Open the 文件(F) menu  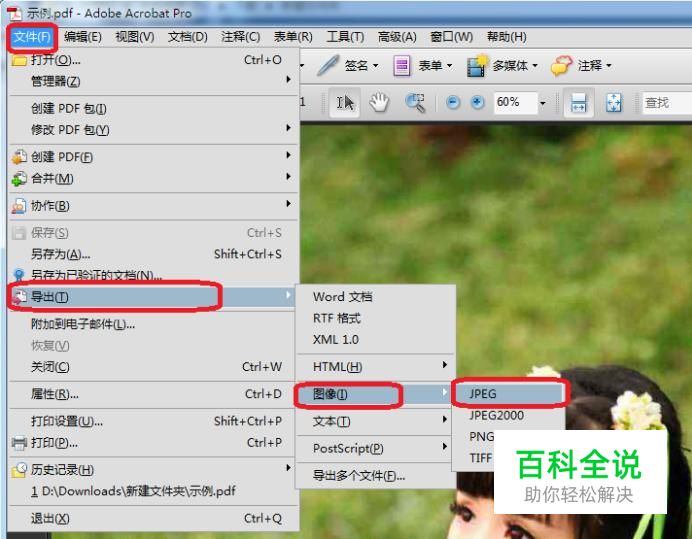pos(31,37)
